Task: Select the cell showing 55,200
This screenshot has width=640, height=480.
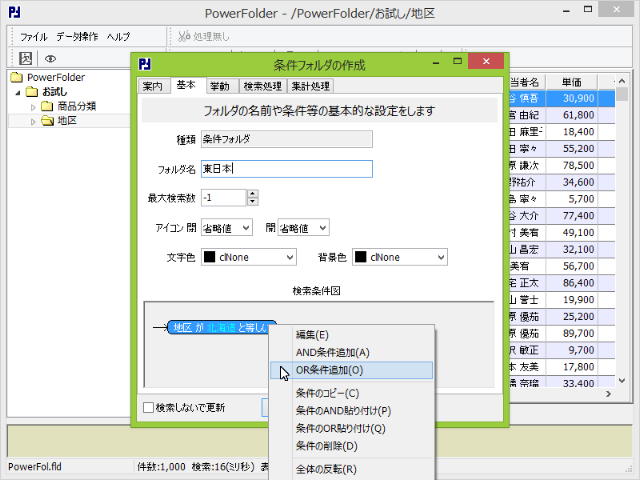Action: tap(571, 149)
